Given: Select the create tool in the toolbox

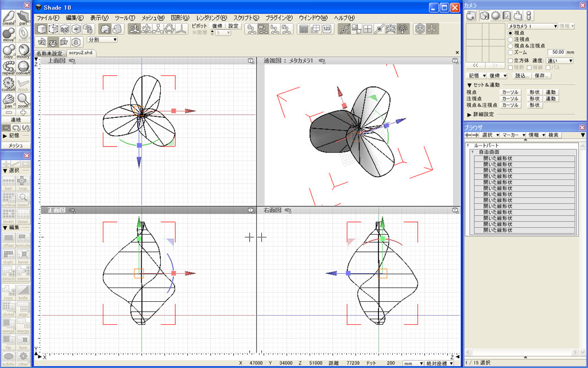Looking at the screenshot, I should [9, 18].
